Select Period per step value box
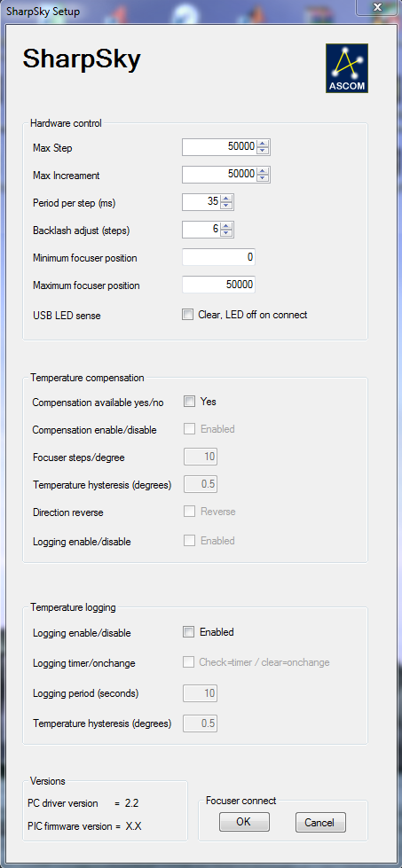 coord(201,202)
